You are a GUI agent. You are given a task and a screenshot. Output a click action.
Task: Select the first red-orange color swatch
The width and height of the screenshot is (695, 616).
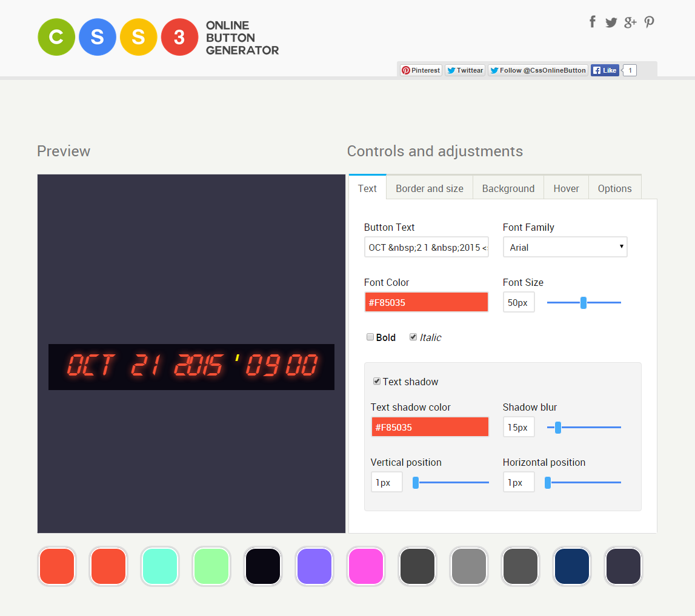point(57,566)
